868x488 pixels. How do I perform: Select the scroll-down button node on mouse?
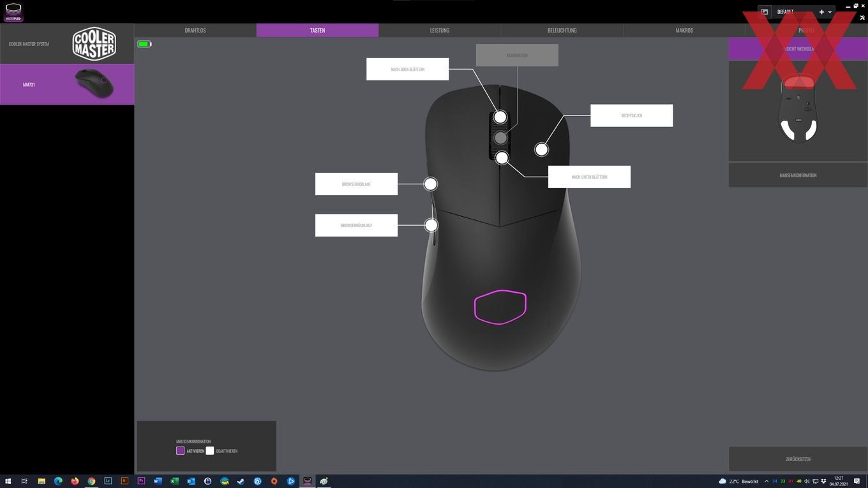[502, 158]
